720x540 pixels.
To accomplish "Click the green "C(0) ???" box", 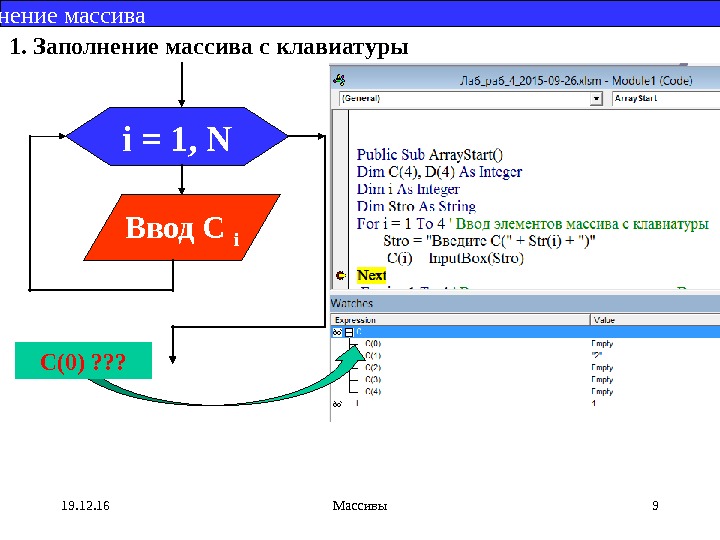I will [83, 361].
